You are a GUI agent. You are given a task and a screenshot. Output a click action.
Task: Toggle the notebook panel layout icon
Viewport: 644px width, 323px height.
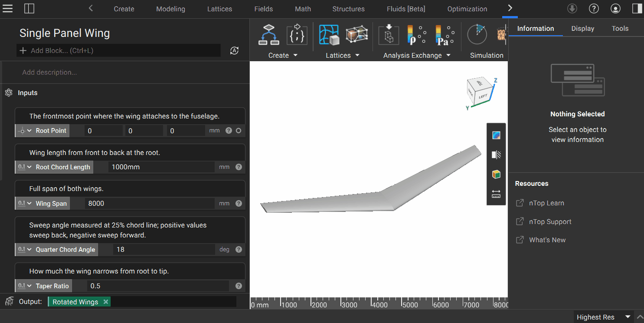[29, 9]
